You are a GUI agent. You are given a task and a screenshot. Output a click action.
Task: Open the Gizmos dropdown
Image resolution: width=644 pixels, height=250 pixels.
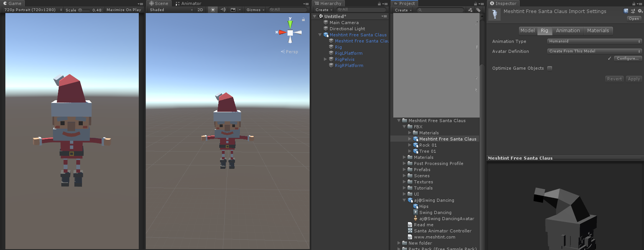(255, 10)
